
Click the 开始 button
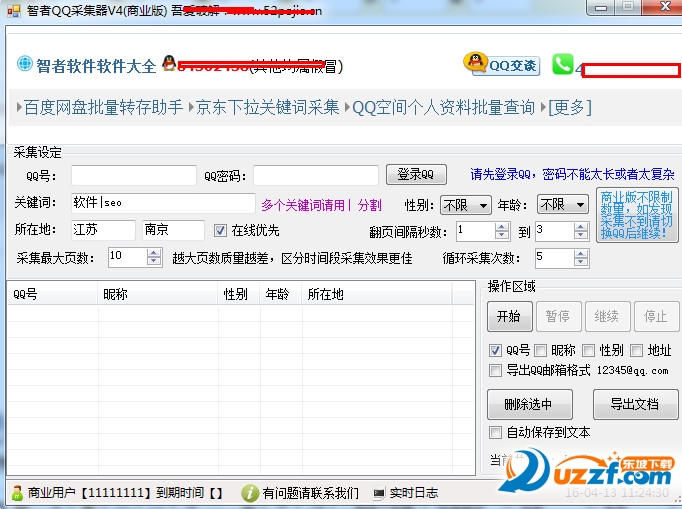tap(509, 316)
